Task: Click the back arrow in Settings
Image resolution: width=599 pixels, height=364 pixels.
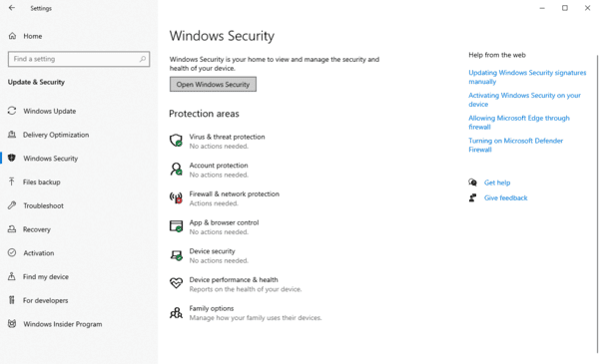Action: (12, 8)
